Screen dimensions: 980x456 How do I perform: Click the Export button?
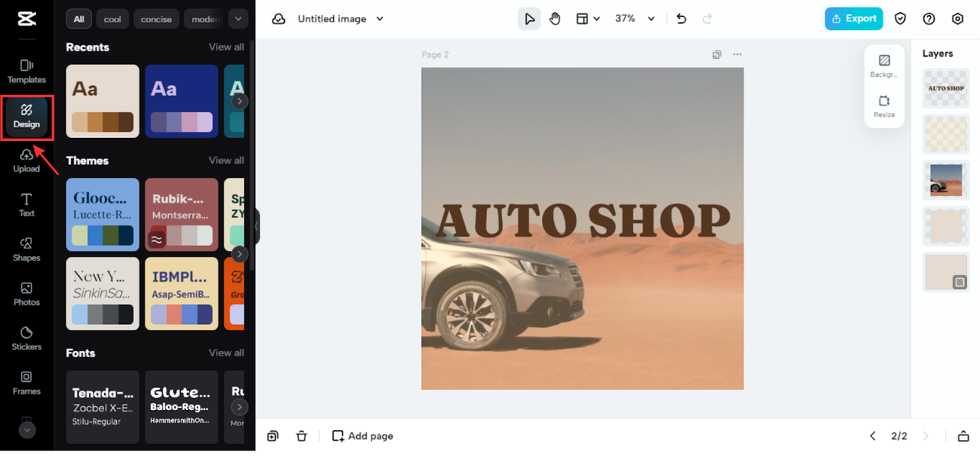[854, 19]
